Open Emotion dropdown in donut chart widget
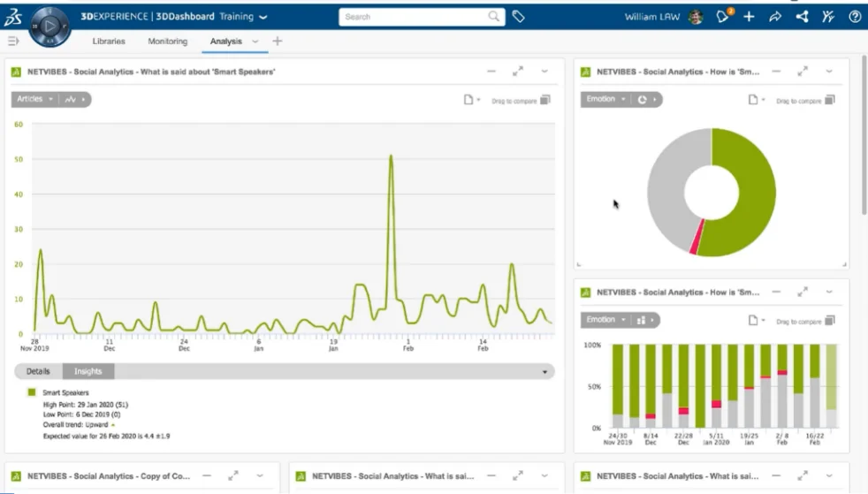The width and height of the screenshot is (868, 494). click(605, 100)
